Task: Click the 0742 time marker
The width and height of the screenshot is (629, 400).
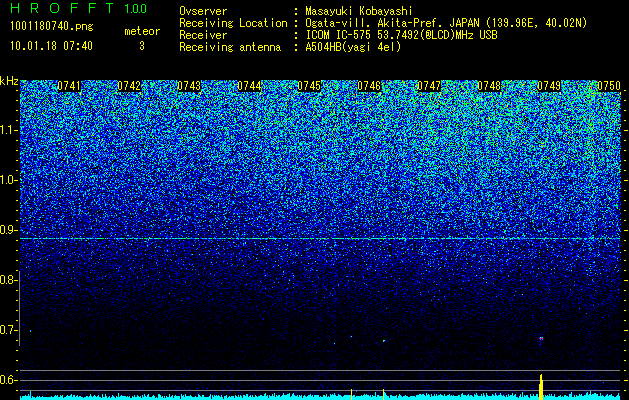Action: pos(129,86)
